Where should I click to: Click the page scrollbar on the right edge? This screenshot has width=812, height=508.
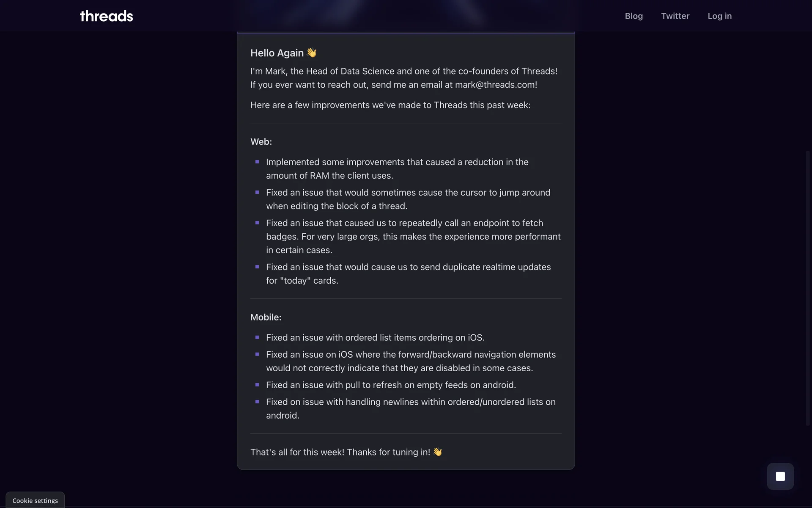point(807,288)
